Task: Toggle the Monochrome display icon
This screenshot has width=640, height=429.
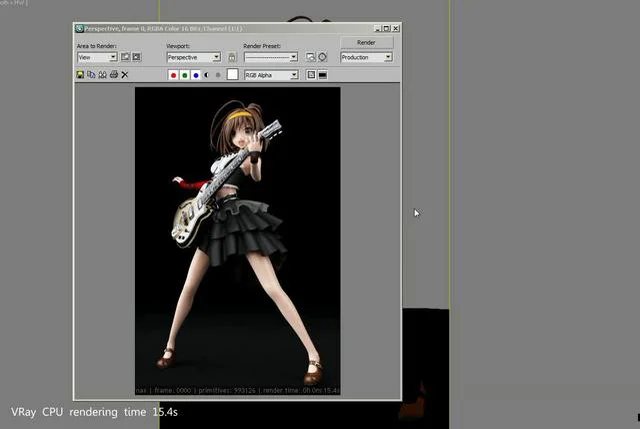Action: 218,75
